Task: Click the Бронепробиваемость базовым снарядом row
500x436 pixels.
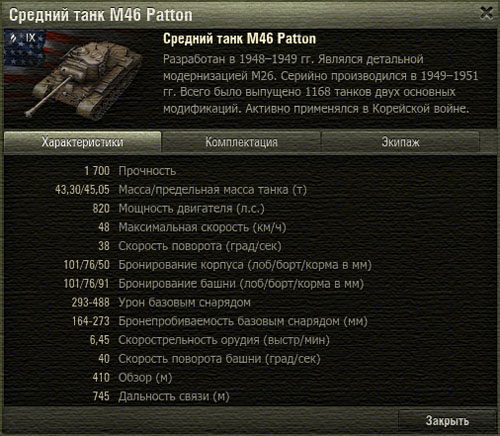Action: [x=220, y=321]
